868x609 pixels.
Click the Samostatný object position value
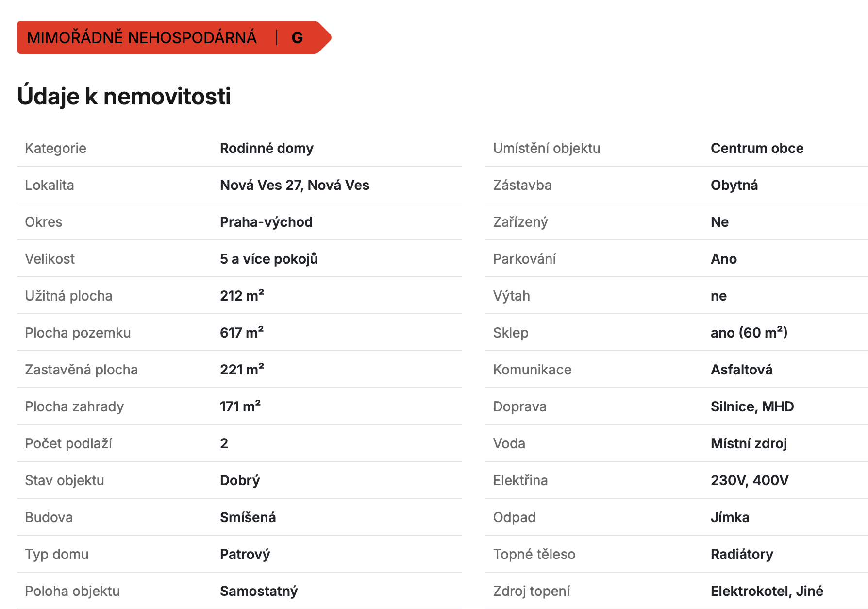259,591
